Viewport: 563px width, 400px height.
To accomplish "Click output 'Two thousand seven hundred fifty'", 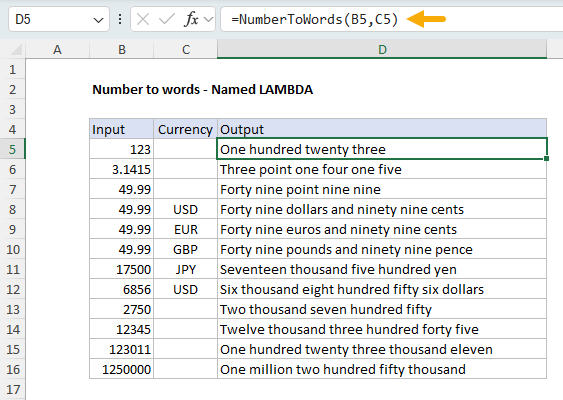I will pyautogui.click(x=382, y=310).
